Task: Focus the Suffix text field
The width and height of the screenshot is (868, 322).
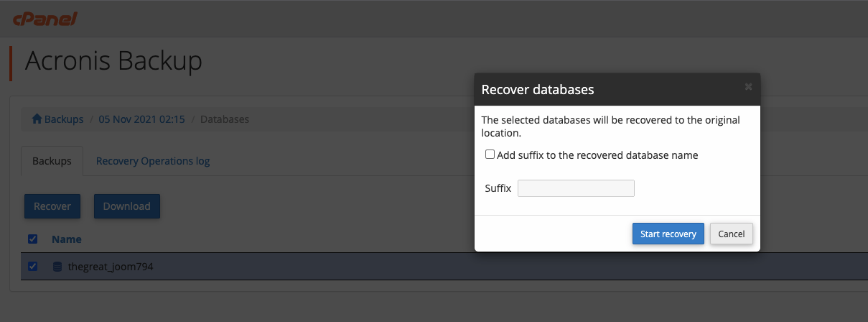Action: (x=576, y=188)
